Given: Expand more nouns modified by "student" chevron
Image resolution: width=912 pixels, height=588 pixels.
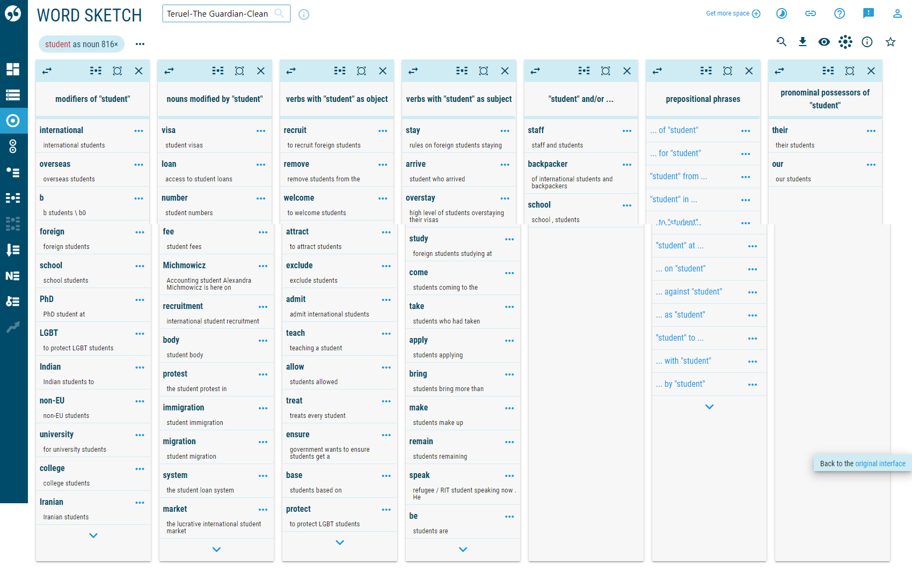Looking at the screenshot, I should click(x=216, y=549).
